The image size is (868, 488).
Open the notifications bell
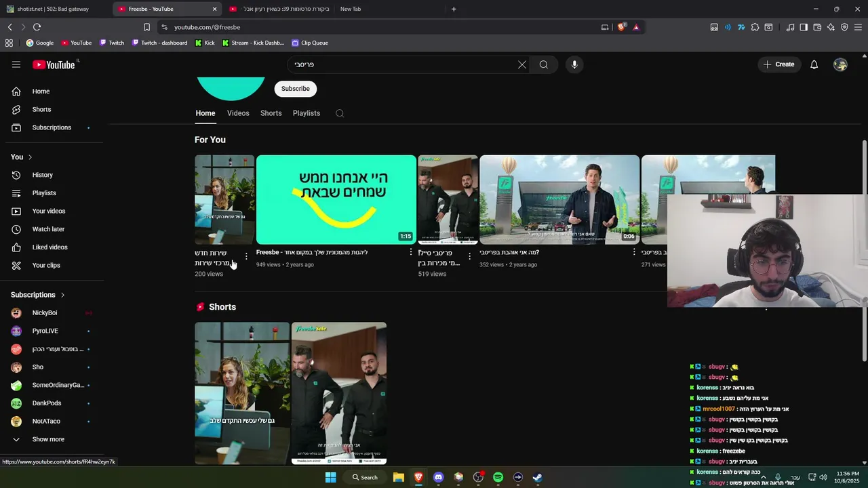[x=814, y=64]
